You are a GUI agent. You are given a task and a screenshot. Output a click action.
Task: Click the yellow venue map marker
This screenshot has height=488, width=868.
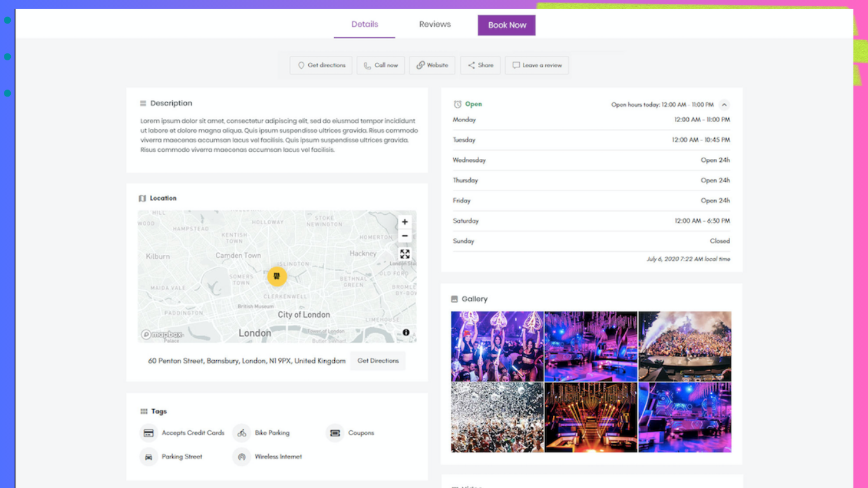point(277,276)
